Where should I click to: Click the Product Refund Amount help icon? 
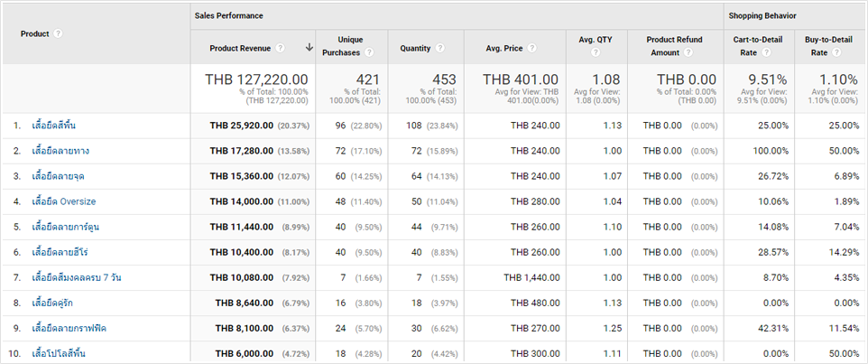[689, 52]
